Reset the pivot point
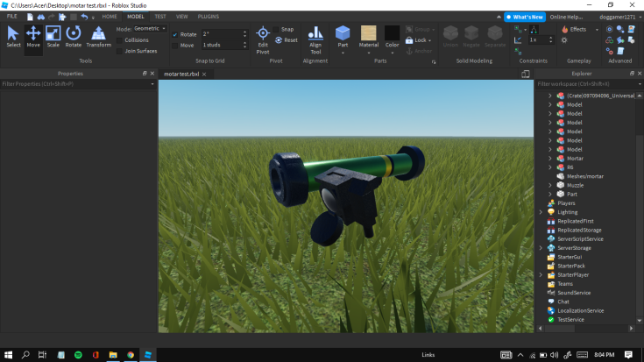 point(287,39)
